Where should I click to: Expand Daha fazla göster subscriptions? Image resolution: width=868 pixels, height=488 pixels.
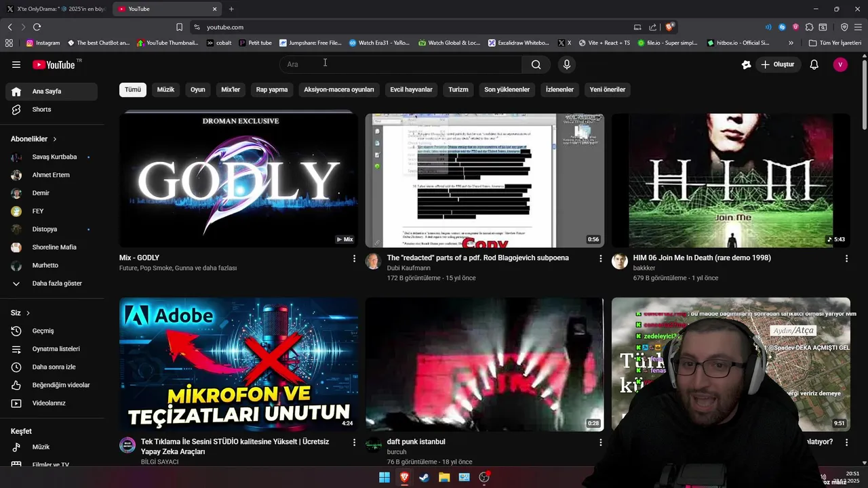point(52,283)
